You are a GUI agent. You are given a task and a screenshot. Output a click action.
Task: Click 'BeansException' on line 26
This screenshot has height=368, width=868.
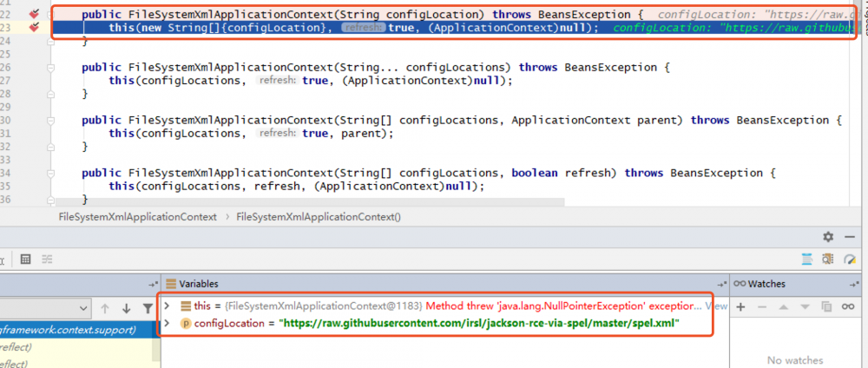click(610, 68)
